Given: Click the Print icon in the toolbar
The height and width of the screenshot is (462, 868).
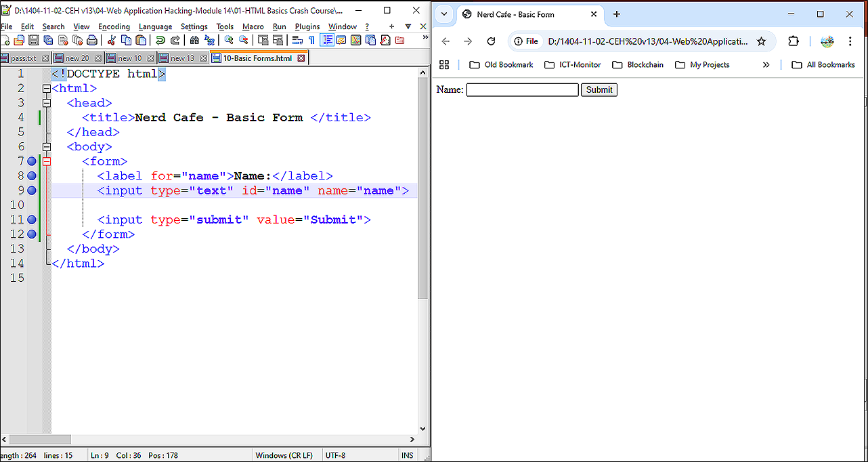Looking at the screenshot, I should tap(91, 41).
